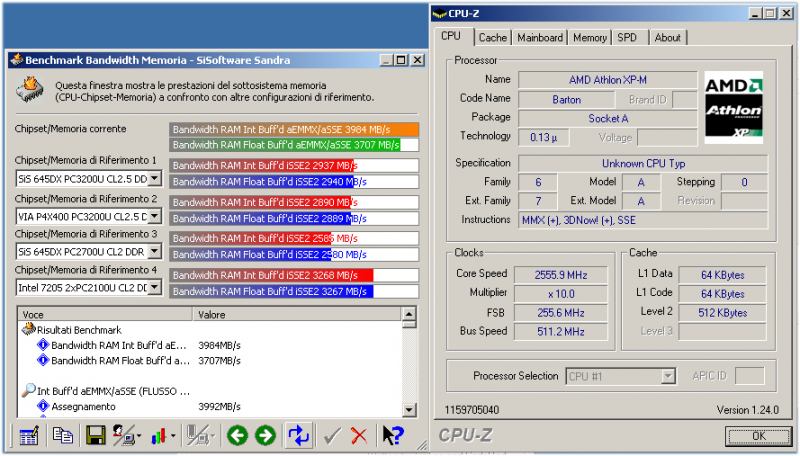Maximize the Sandra benchmark window
The width and height of the screenshot is (800, 456).
[402, 60]
